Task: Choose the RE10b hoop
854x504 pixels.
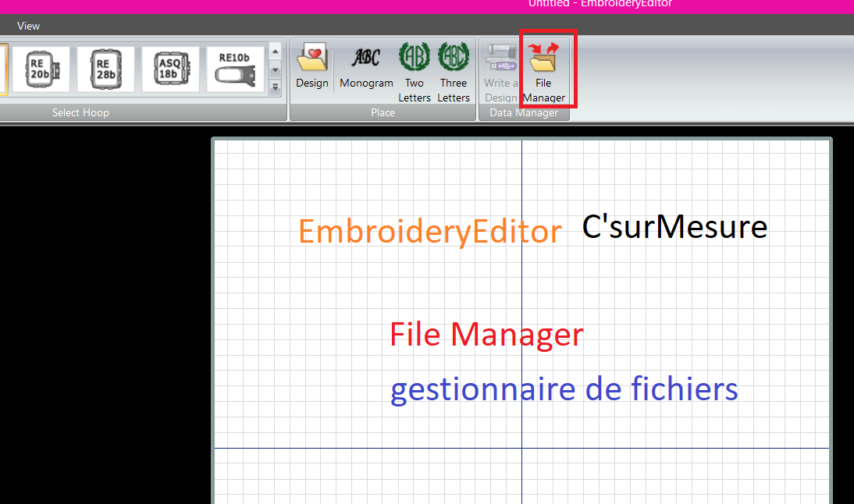Action: (235, 69)
